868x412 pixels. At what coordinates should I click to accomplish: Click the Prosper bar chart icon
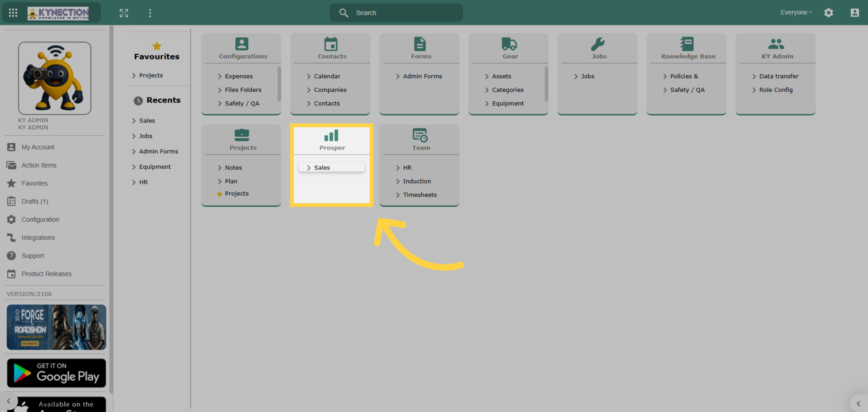tap(331, 135)
